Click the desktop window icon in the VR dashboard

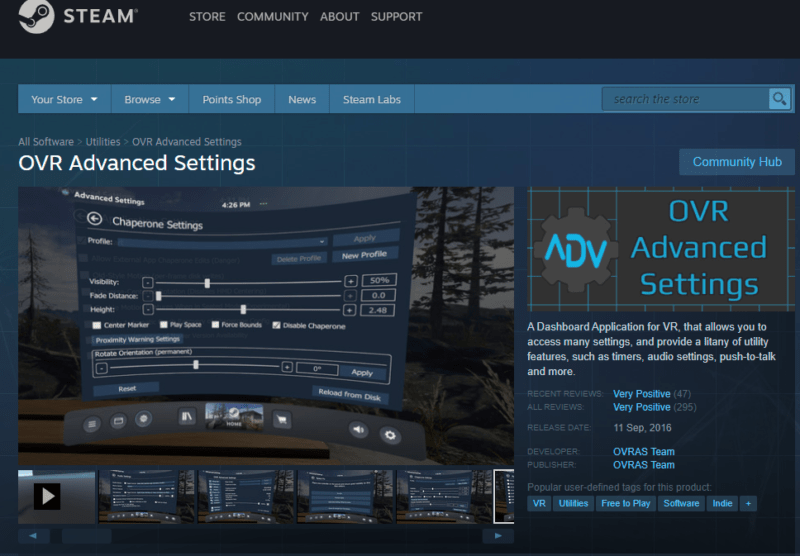(x=118, y=421)
